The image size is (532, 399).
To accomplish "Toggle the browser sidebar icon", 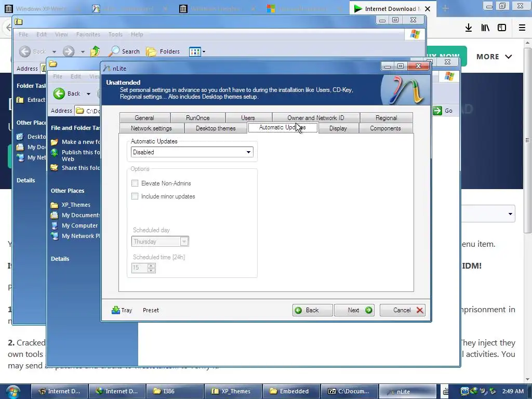I will [x=502, y=28].
